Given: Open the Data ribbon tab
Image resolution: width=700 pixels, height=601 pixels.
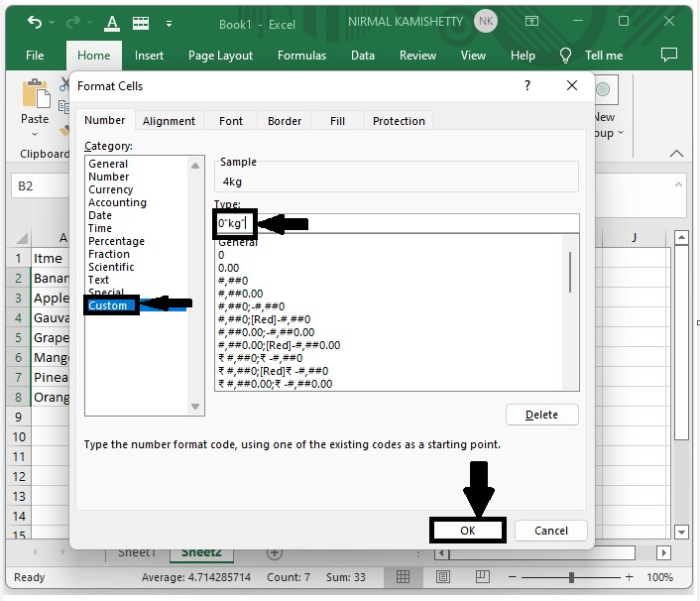Looking at the screenshot, I should (x=362, y=55).
